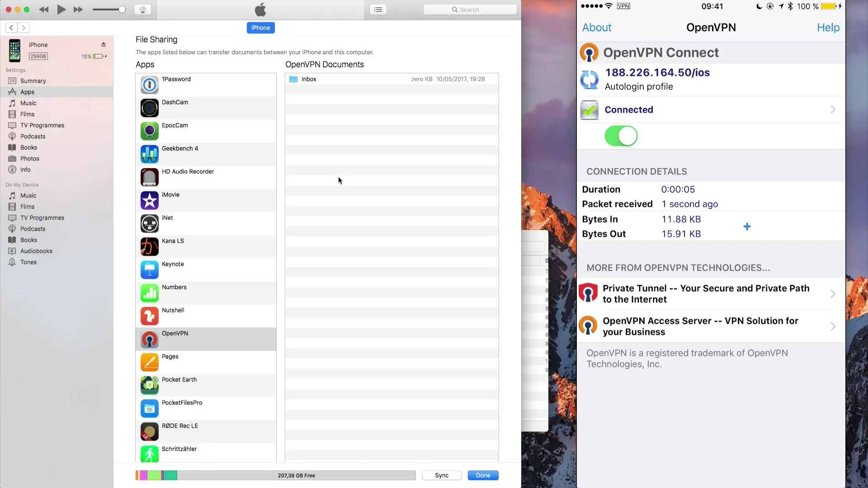Go back with the iTunes back arrow

click(x=11, y=28)
